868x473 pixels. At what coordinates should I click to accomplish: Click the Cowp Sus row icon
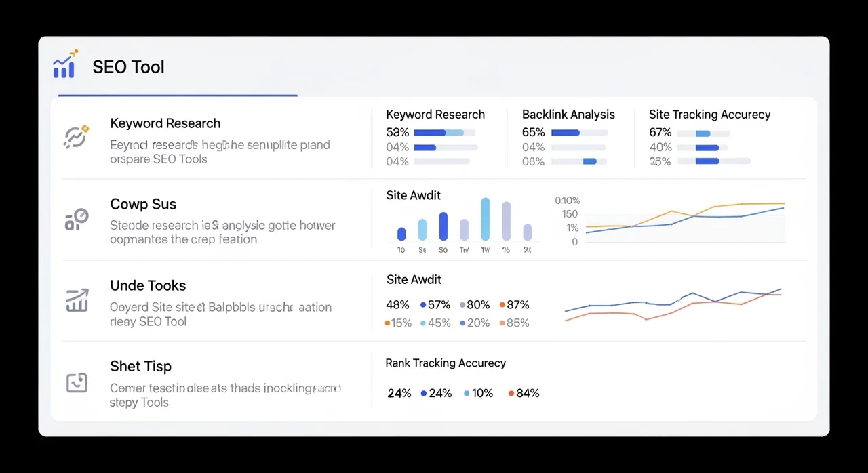76,219
